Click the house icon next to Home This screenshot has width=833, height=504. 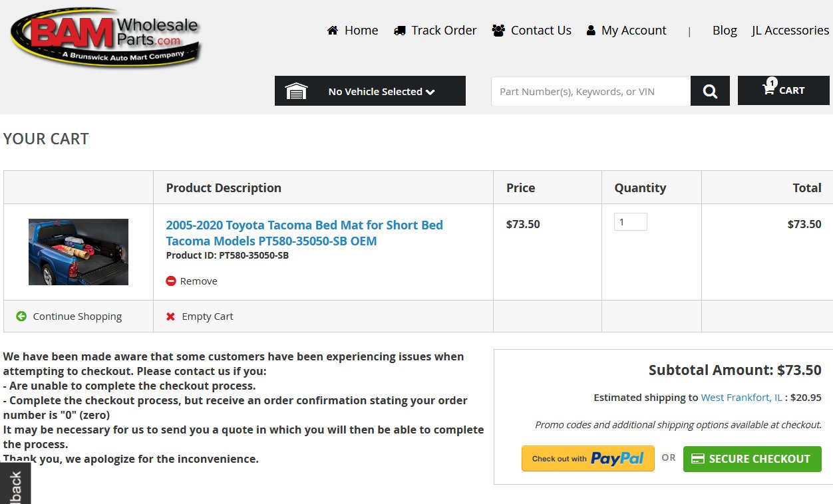(333, 30)
